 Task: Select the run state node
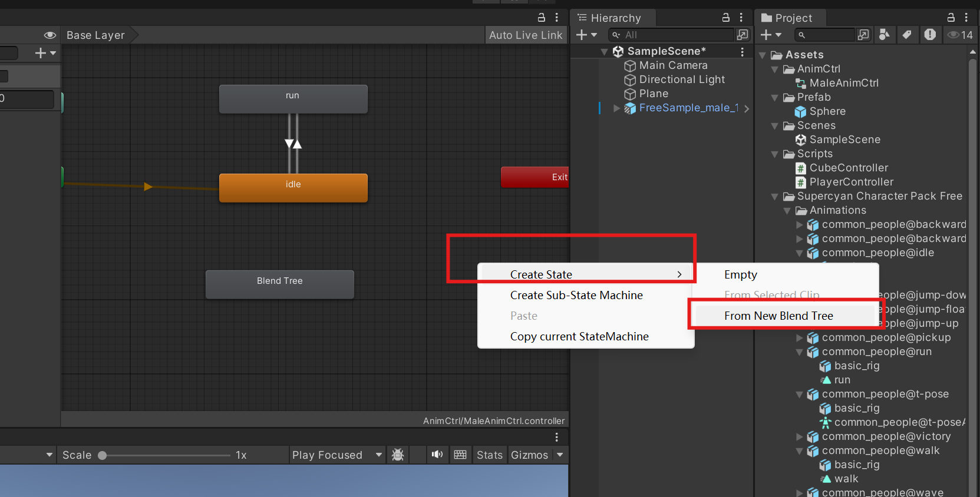pyautogui.click(x=293, y=99)
